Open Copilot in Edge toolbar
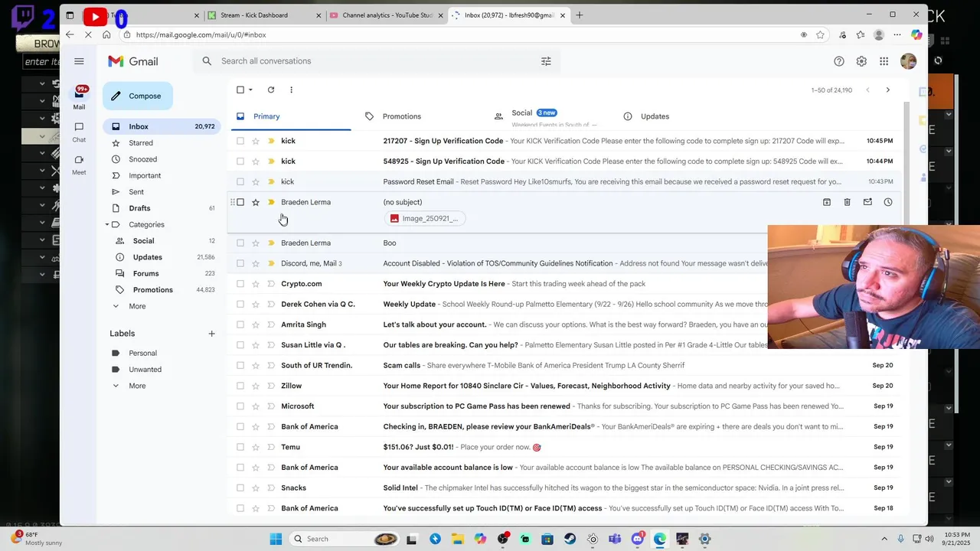 (x=916, y=34)
